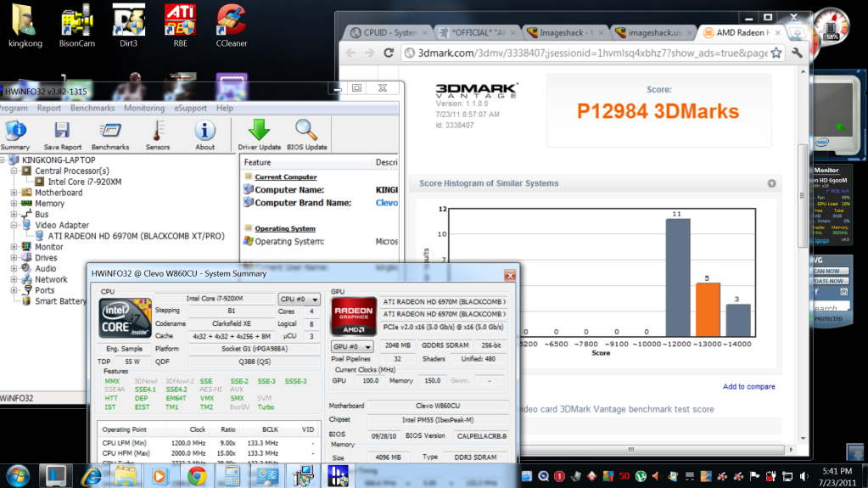The height and width of the screenshot is (488, 868).
Task: Close the AMD Radeon Chrome tab
Action: pos(778,33)
